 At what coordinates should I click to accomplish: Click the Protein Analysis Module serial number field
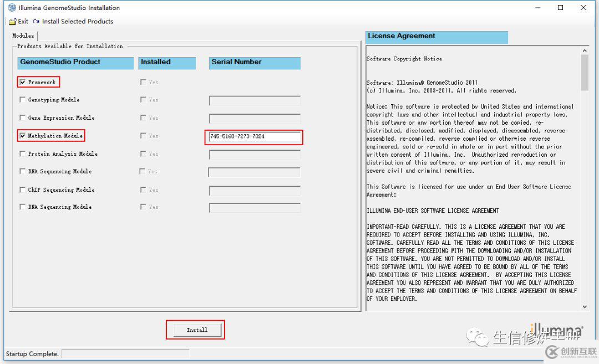255,155
